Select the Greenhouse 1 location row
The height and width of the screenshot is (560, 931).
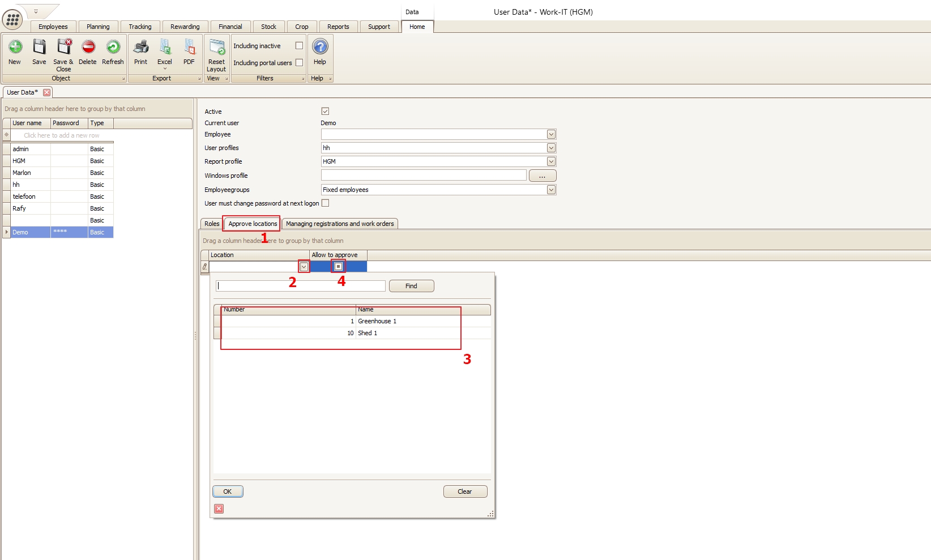(352, 321)
